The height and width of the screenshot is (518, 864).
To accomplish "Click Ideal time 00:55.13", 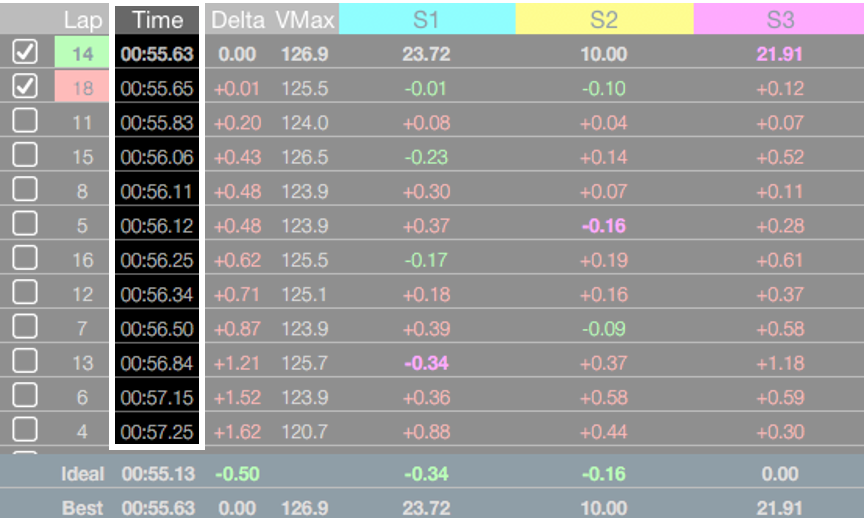I will (159, 474).
